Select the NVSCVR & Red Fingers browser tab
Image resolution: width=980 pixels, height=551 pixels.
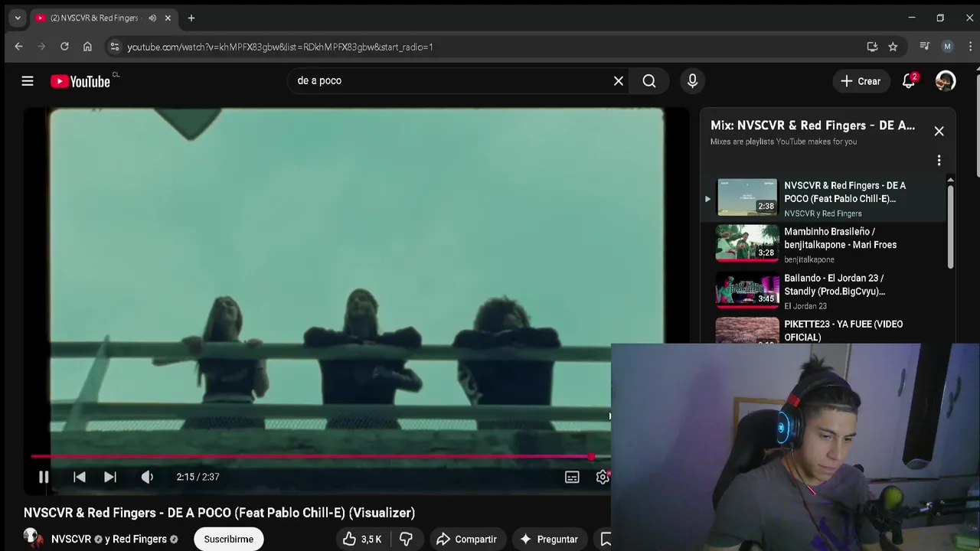click(104, 18)
